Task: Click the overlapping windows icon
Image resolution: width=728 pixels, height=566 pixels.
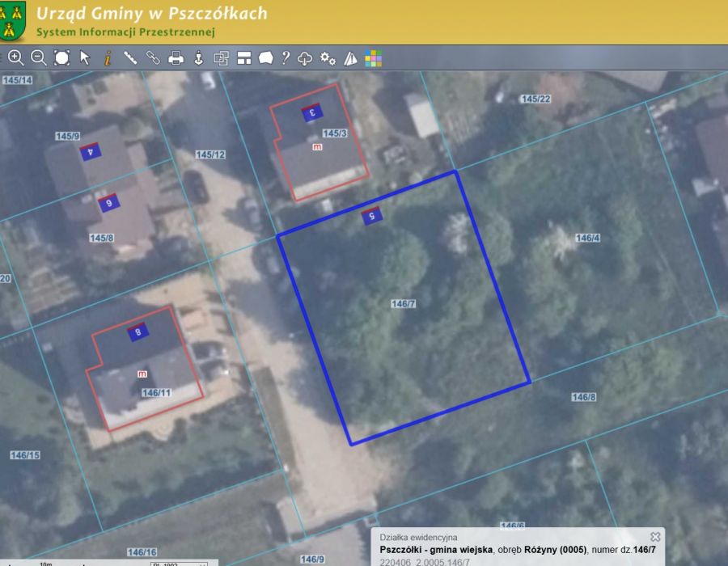Action: tap(221, 57)
